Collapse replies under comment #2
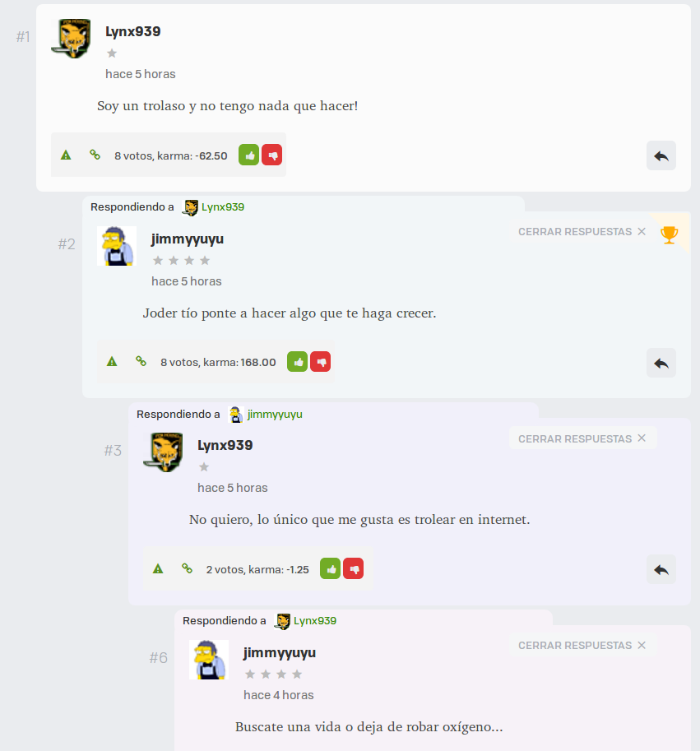The width and height of the screenshot is (700, 751). tap(582, 232)
